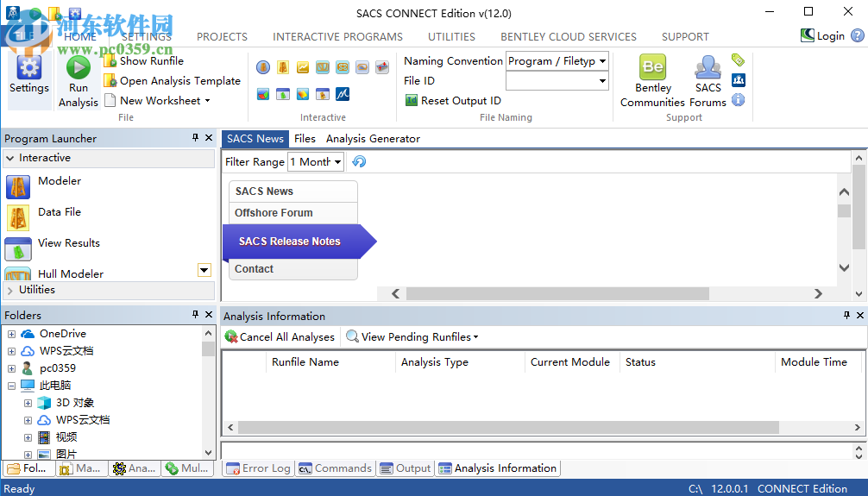868x496 pixels.
Task: Open the Commands tab
Action: tap(336, 468)
